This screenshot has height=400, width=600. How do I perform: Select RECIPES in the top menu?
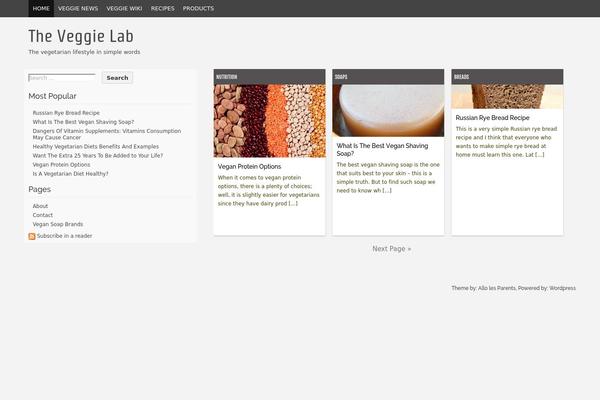(163, 8)
